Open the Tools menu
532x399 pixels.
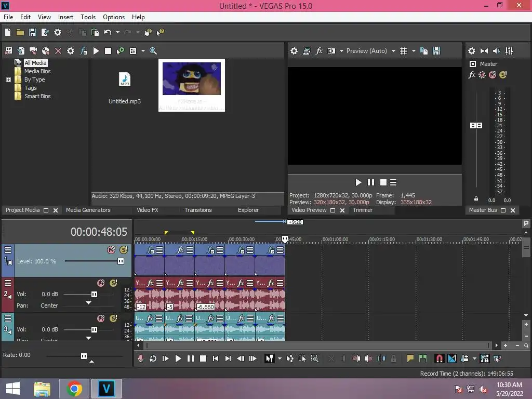pos(88,17)
